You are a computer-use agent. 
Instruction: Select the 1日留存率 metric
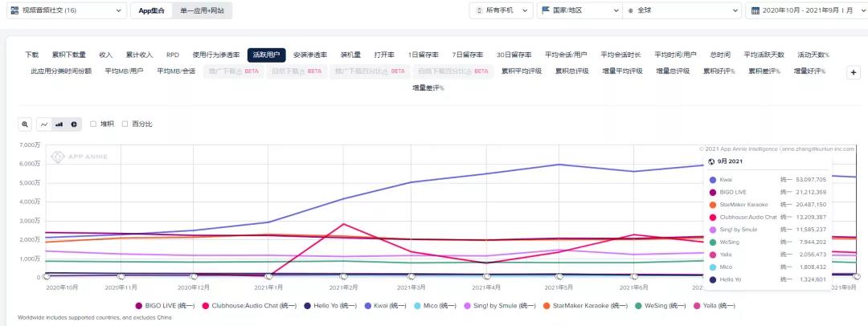(x=424, y=55)
